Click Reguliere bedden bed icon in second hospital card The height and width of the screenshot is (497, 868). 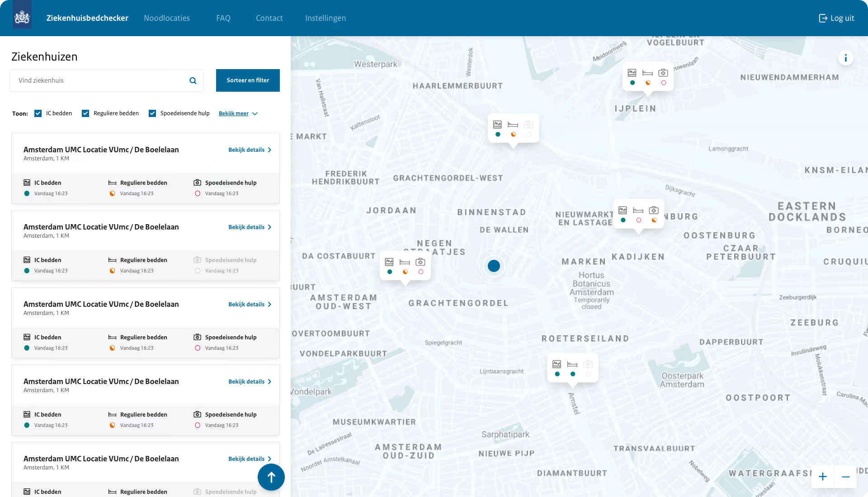click(112, 260)
